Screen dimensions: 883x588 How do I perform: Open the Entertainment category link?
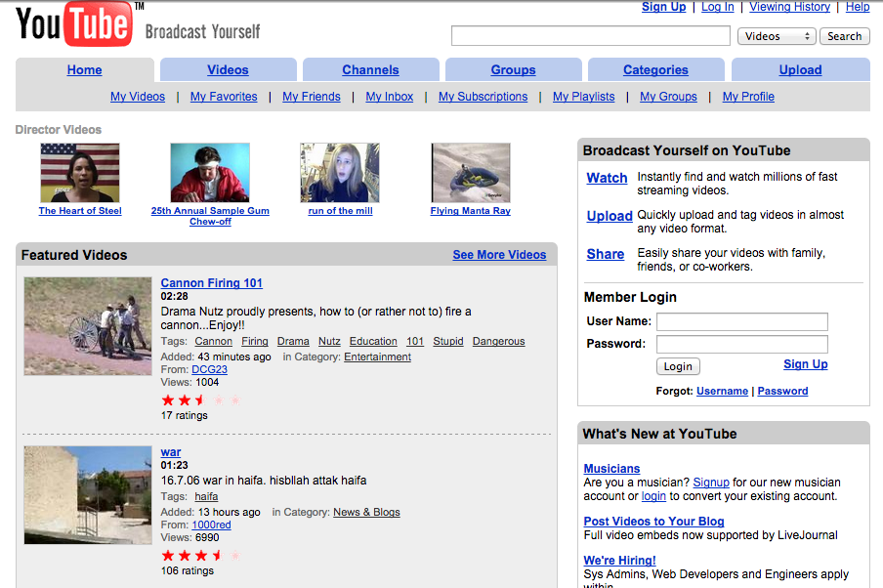[x=377, y=357]
